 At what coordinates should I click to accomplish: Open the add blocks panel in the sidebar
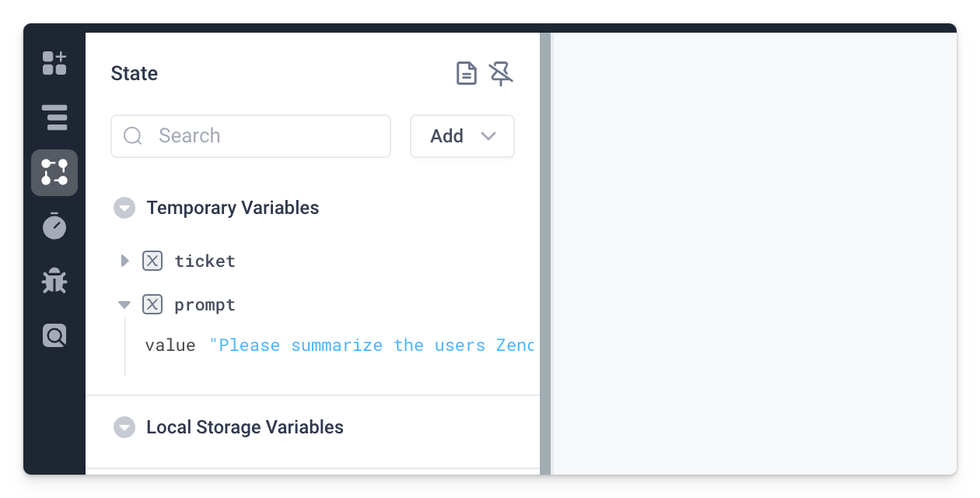pos(54,63)
